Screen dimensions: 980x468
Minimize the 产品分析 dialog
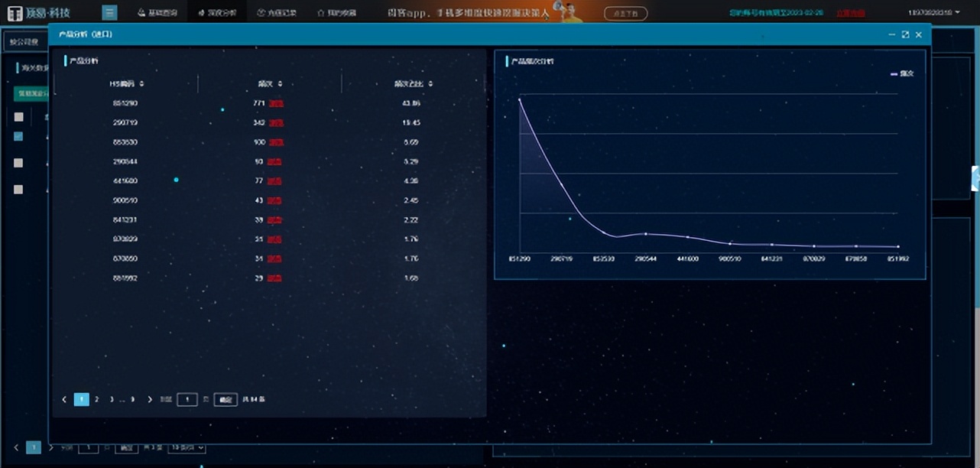(892, 34)
